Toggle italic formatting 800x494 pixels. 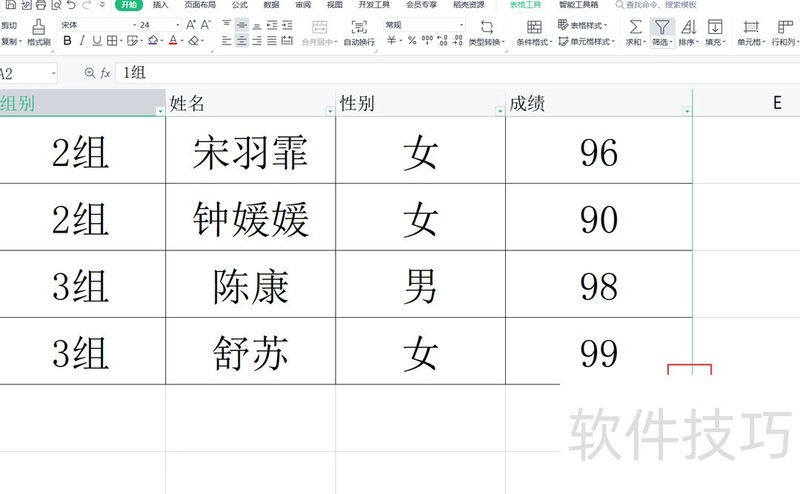click(x=82, y=40)
